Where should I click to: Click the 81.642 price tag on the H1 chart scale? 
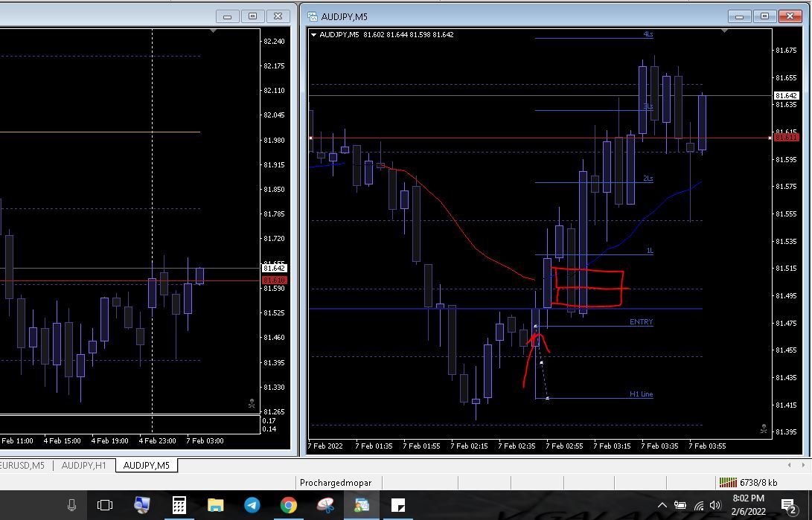tap(274, 269)
